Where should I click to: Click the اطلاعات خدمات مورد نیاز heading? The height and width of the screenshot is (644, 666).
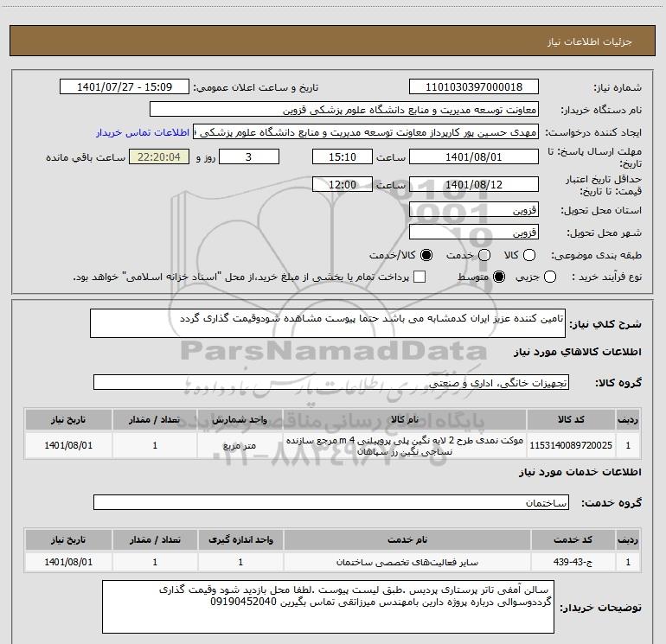580,472
